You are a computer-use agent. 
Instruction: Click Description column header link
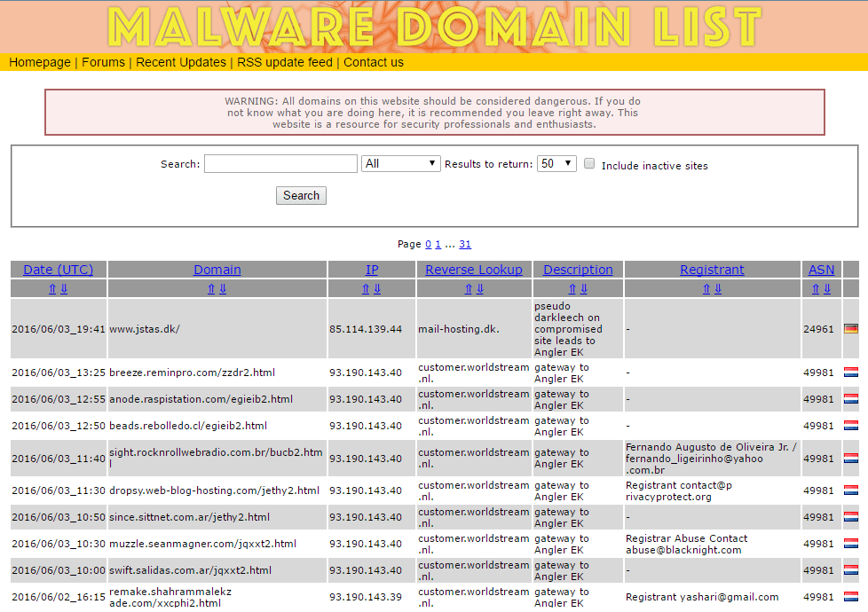click(x=578, y=270)
